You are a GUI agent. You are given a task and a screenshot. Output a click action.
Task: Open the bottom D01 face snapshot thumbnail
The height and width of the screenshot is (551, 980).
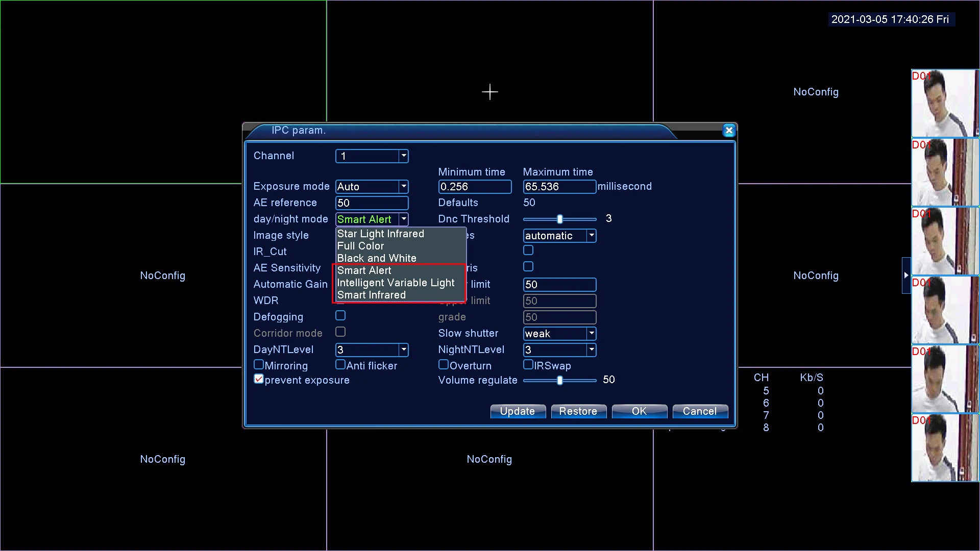(x=945, y=448)
